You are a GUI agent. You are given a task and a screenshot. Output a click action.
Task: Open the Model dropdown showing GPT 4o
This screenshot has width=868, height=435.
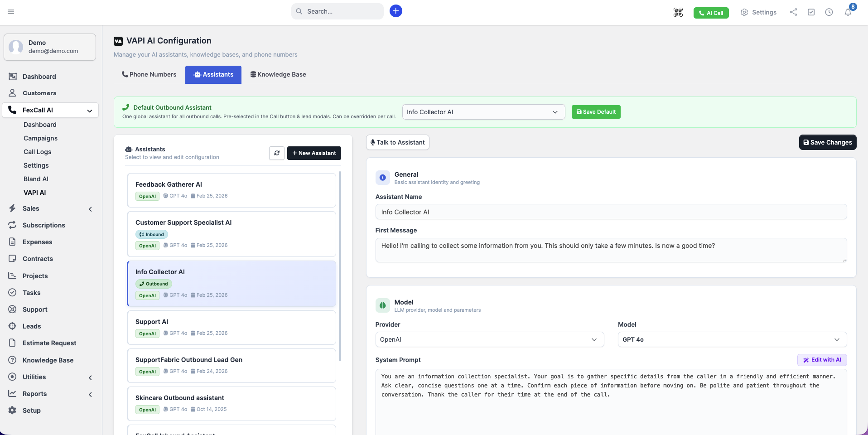[731, 339]
